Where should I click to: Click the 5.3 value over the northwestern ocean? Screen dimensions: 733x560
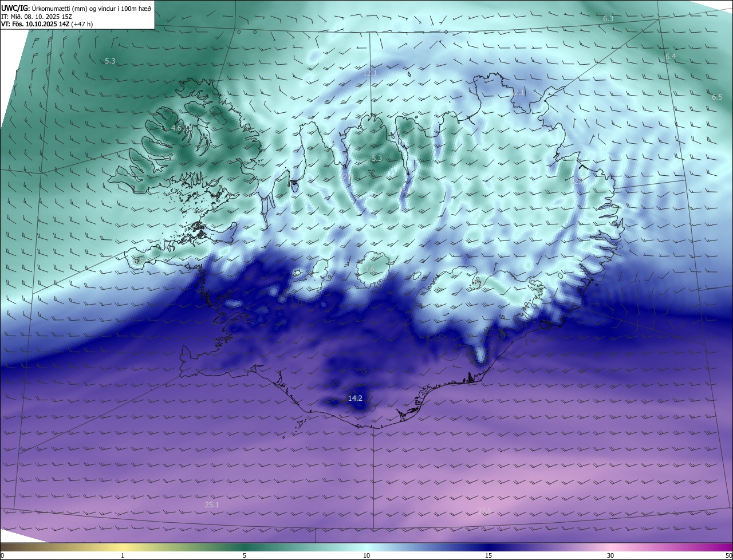click(110, 61)
